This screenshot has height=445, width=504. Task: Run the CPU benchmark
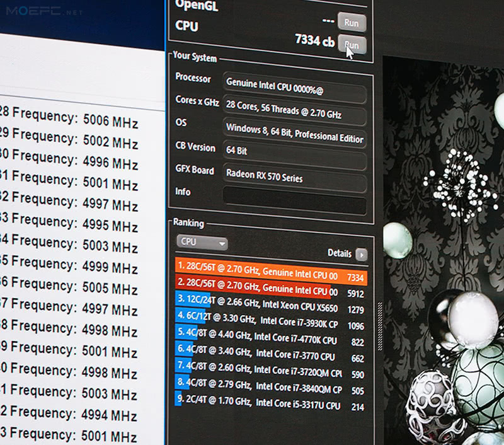click(x=352, y=45)
